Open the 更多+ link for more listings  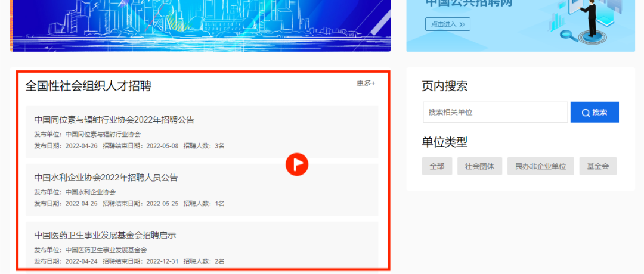tap(366, 83)
